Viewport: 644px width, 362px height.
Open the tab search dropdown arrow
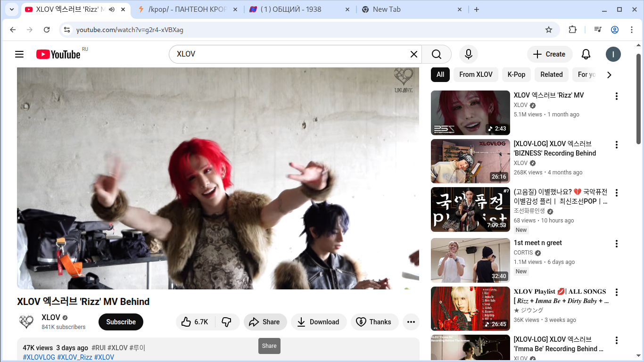click(12, 9)
